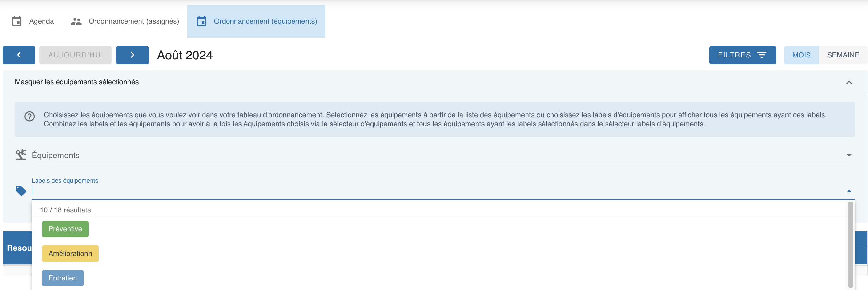This screenshot has height=290, width=868.
Task: Select the yellow Améliorationn label
Action: (x=70, y=254)
